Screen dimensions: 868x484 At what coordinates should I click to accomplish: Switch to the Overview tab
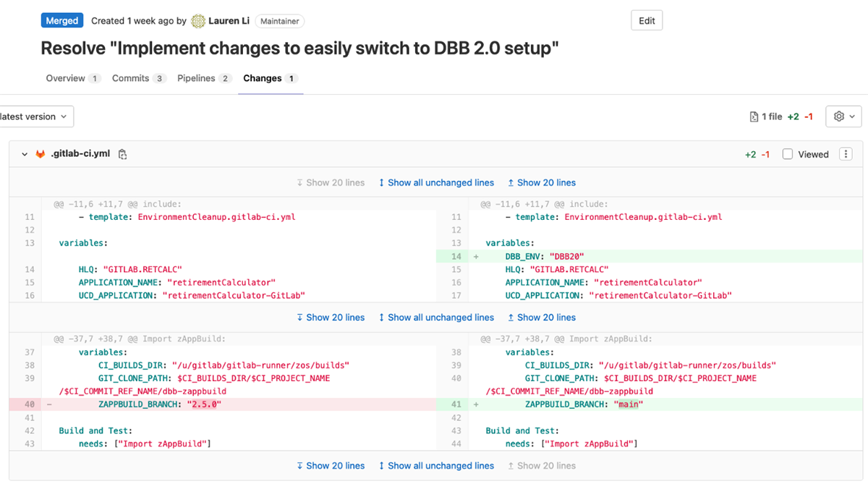(67, 78)
